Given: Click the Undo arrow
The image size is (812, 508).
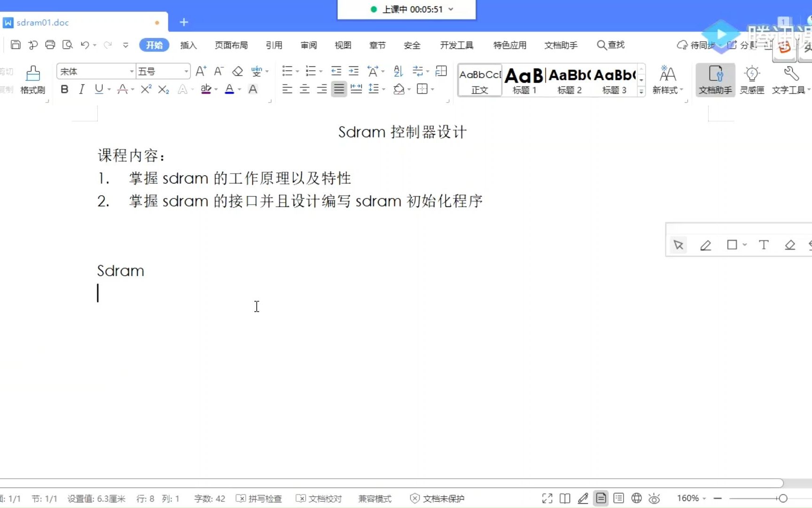Looking at the screenshot, I should click(85, 45).
